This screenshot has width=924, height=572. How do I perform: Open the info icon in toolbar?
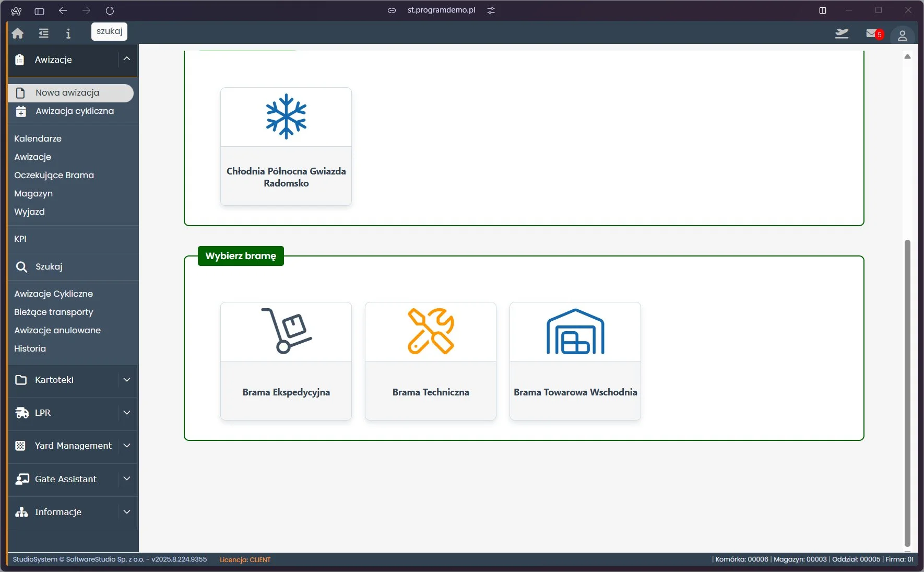point(68,33)
